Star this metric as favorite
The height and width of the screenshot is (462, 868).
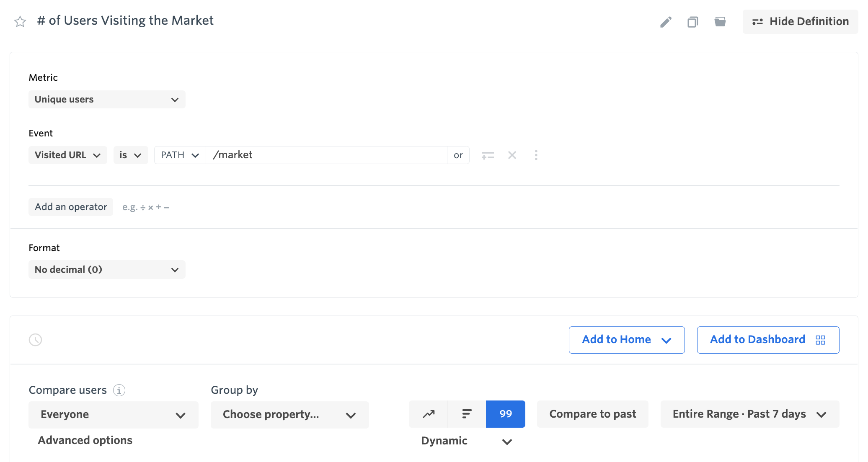tap(20, 21)
